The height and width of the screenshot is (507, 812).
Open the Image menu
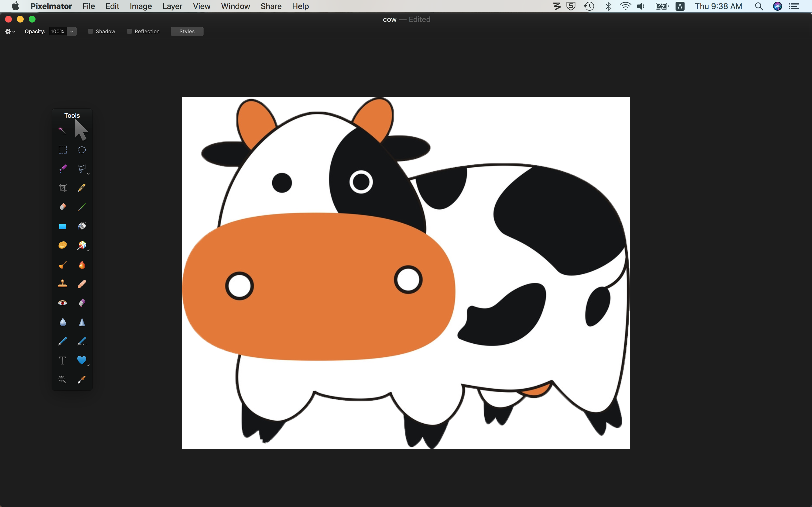coord(141,6)
